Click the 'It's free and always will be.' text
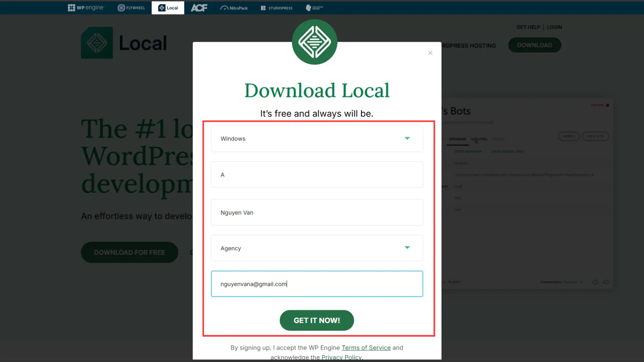Viewport: 644px width, 362px height. [317, 113]
